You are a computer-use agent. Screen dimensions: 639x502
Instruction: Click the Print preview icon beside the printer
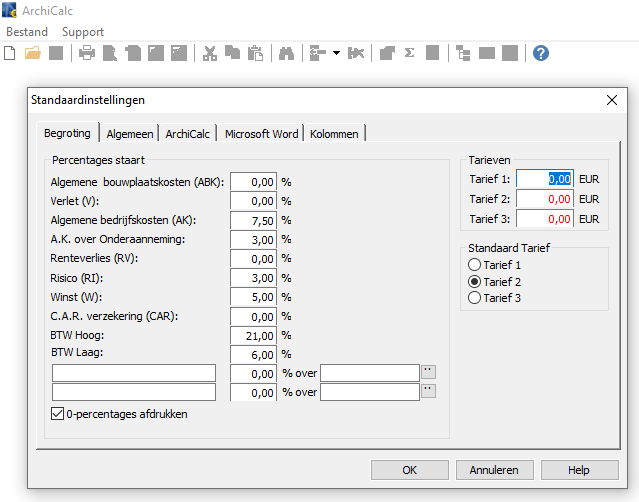click(x=110, y=53)
